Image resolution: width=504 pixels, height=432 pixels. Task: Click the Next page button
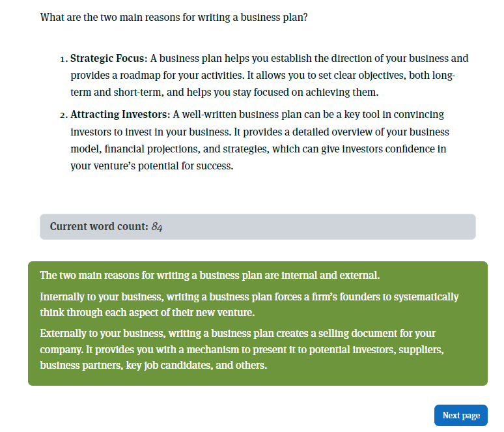(460, 416)
